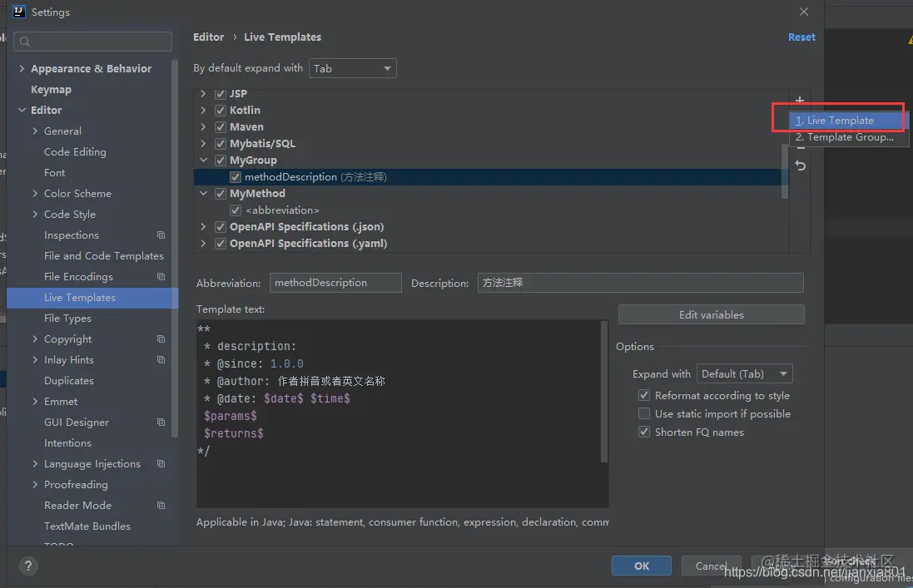Click the project-level icon beside Reader Mode

pos(161,506)
